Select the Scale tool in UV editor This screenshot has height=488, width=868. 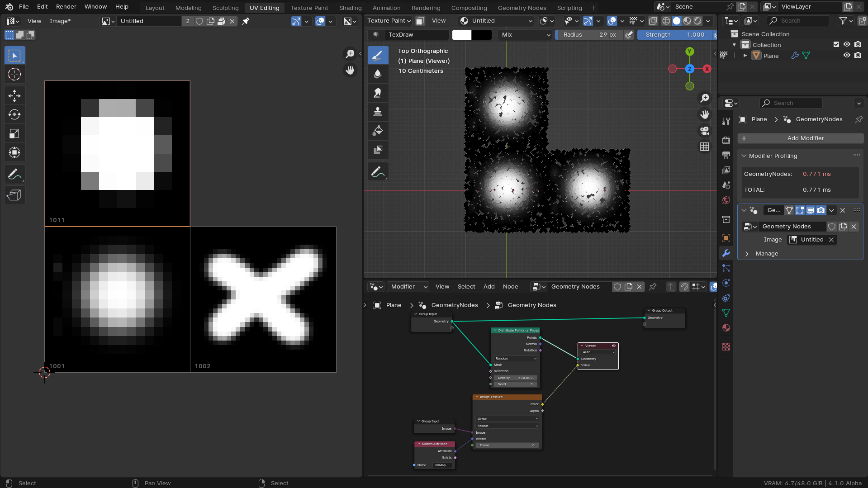(x=14, y=134)
